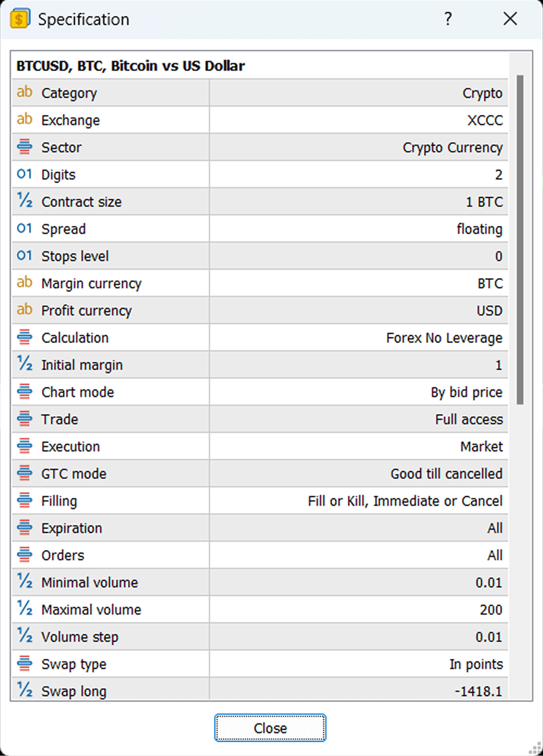Click the ½ icon beside Swap long
Screen dimensions: 543x756
coord(24,690)
